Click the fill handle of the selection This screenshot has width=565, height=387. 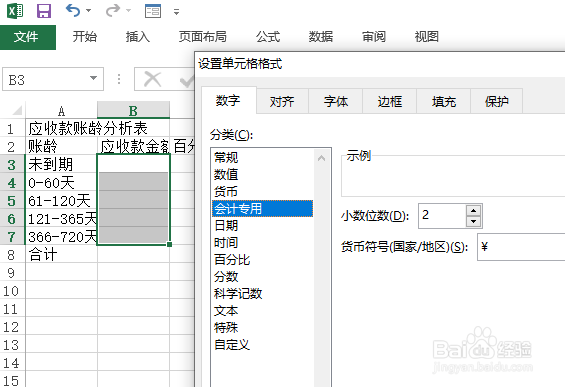(169, 244)
